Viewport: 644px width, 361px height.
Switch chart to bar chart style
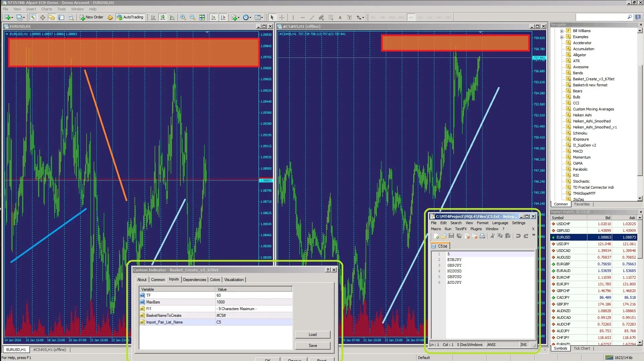point(153,17)
